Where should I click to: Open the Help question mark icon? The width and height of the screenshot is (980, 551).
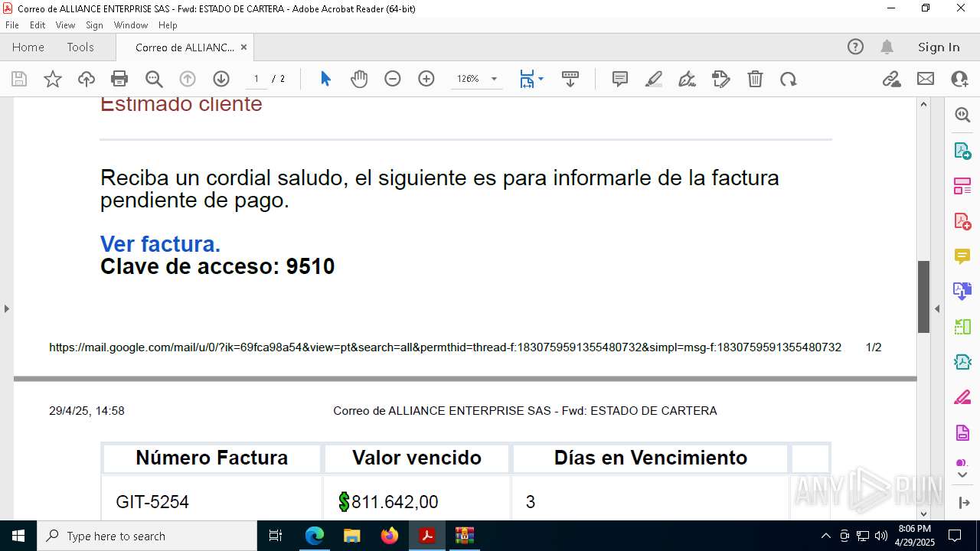[855, 47]
